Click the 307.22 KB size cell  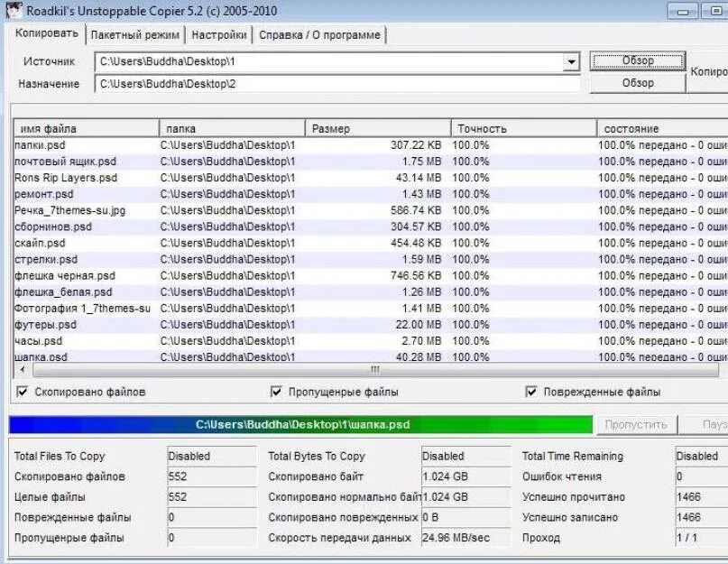416,145
